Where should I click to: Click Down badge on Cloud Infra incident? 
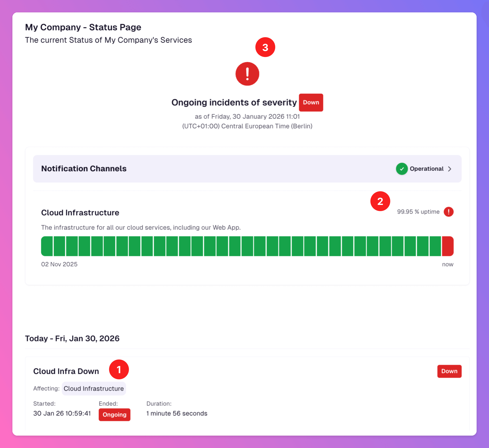[449, 371]
